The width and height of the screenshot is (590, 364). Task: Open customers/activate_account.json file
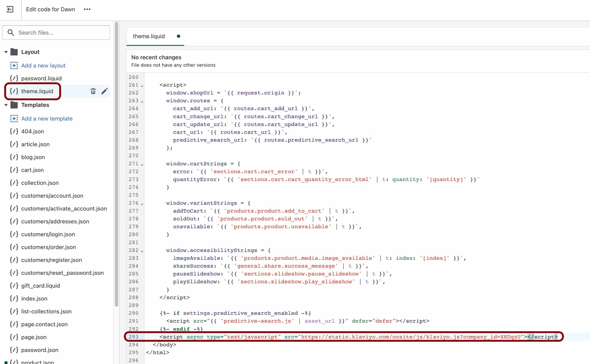click(x=64, y=208)
